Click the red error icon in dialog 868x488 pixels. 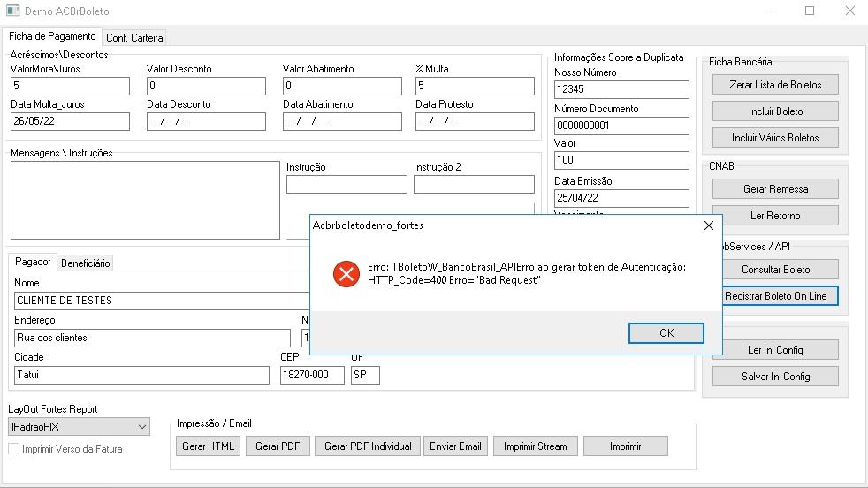pyautogui.click(x=346, y=274)
